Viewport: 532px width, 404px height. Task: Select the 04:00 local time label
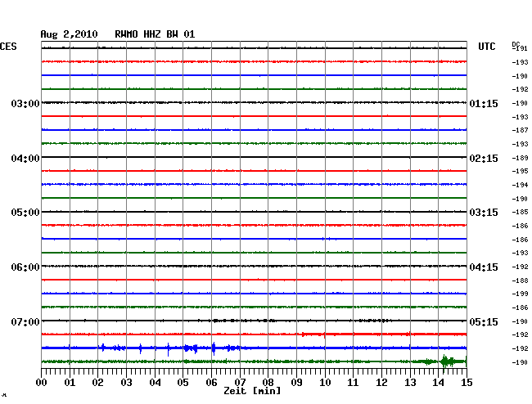click(25, 159)
